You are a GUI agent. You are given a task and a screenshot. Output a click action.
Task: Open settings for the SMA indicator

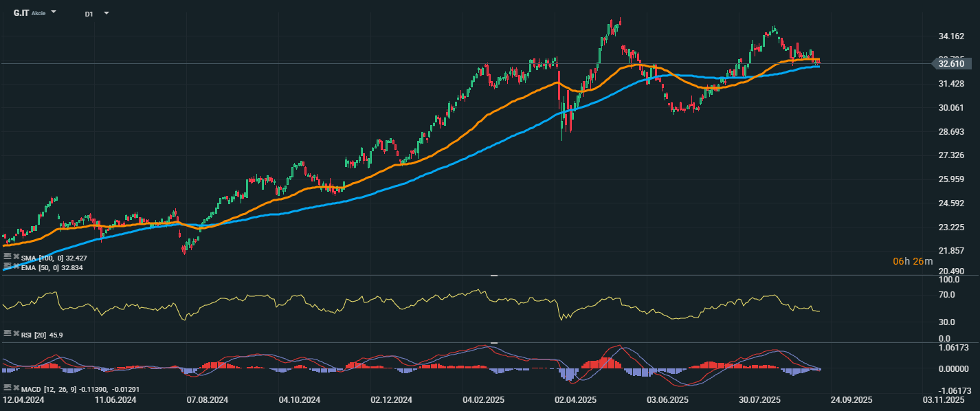pyautogui.click(x=7, y=257)
